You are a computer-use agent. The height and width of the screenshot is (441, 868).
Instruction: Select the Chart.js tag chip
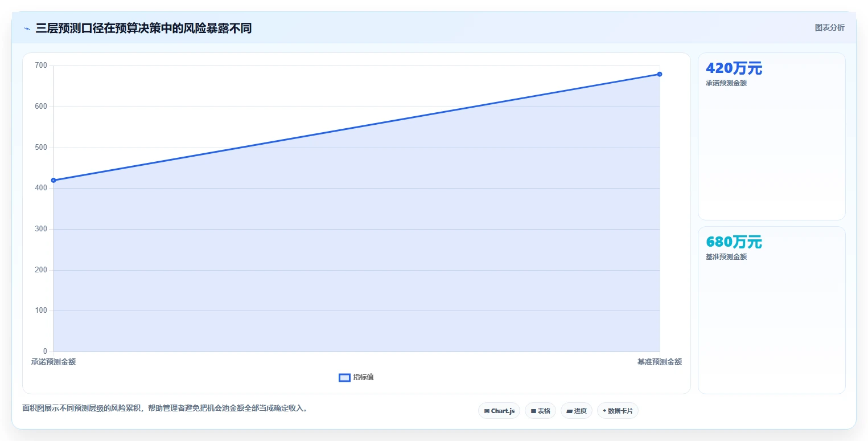tap(499, 411)
